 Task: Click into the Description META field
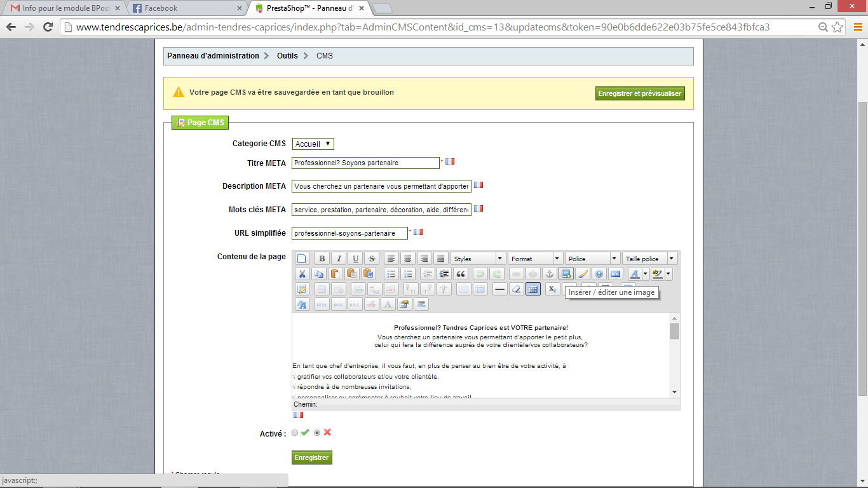click(381, 186)
